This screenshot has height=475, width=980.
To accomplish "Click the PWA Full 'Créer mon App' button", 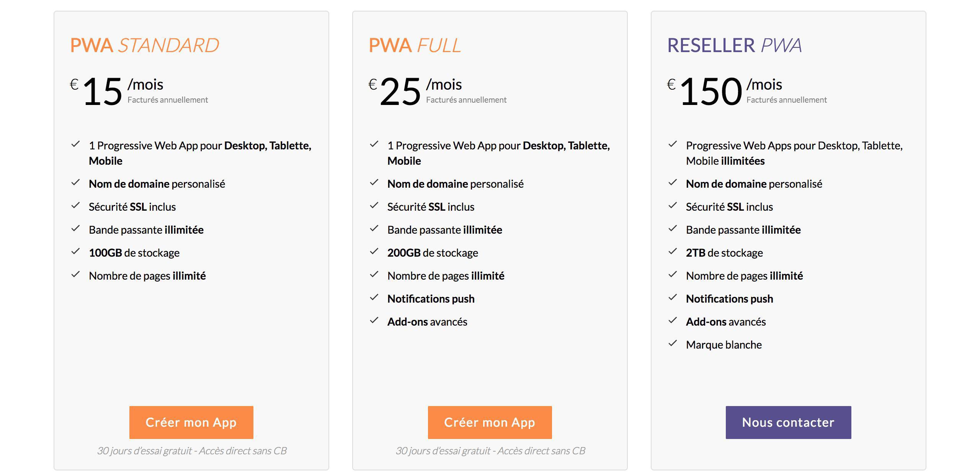I will [490, 422].
